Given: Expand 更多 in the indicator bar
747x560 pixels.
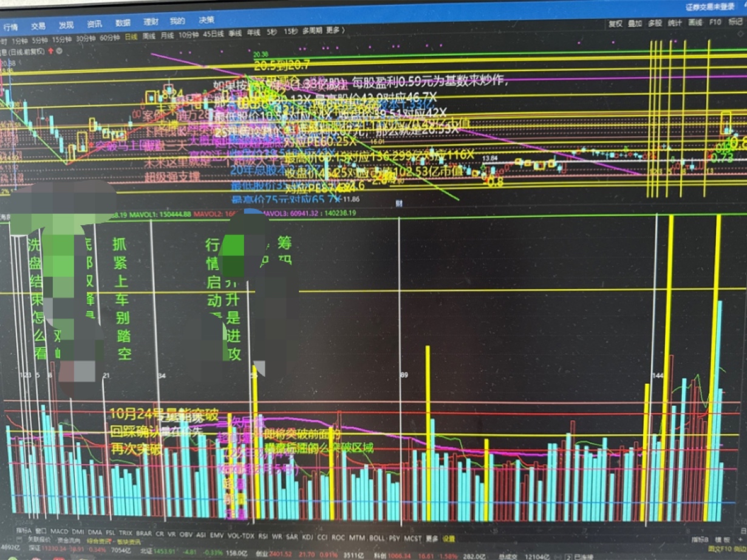Looking at the screenshot, I should tap(432, 538).
